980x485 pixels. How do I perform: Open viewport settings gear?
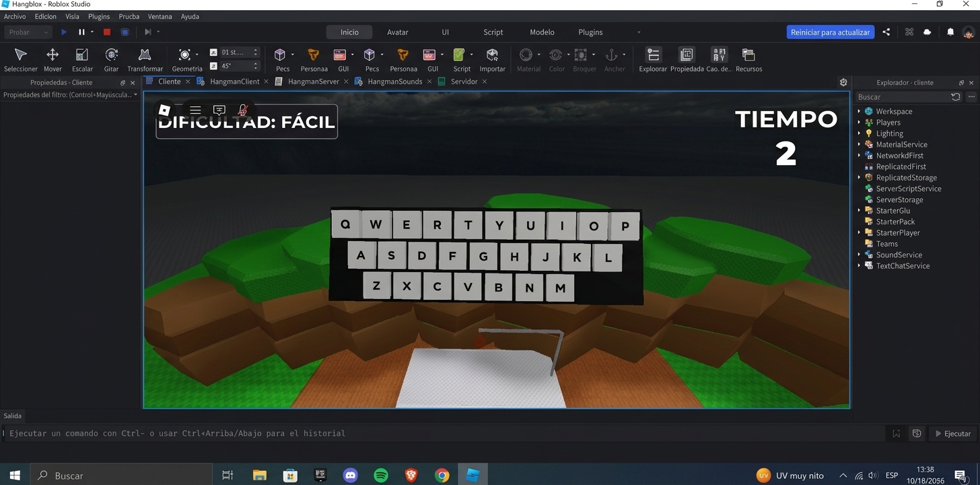(843, 82)
